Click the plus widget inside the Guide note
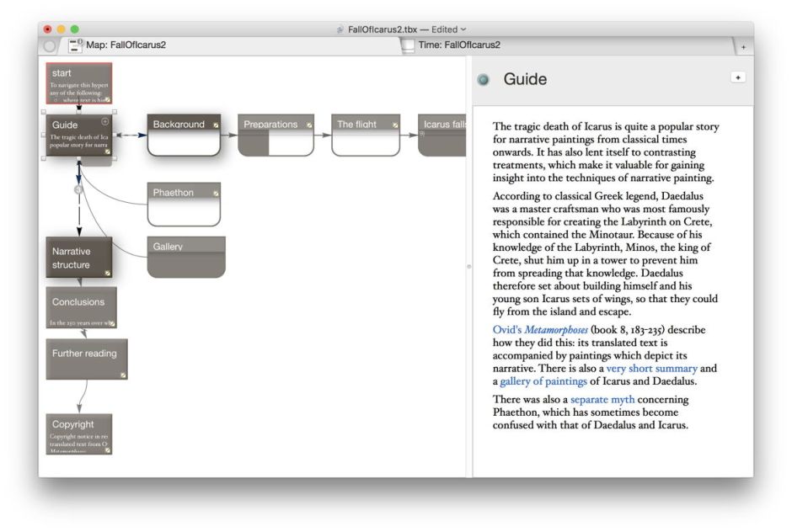The image size is (792, 532). pos(104,121)
